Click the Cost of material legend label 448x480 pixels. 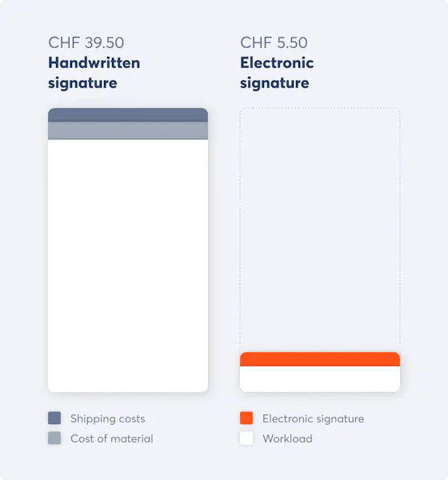(112, 438)
